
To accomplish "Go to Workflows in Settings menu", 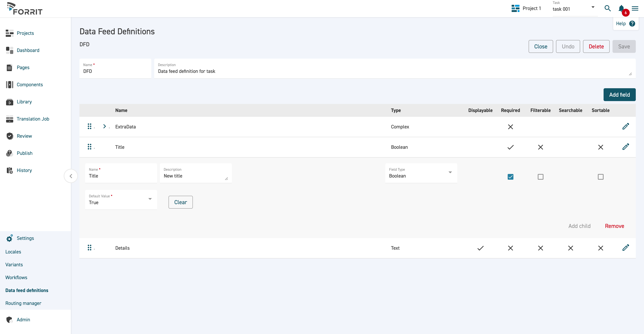I will 16,277.
